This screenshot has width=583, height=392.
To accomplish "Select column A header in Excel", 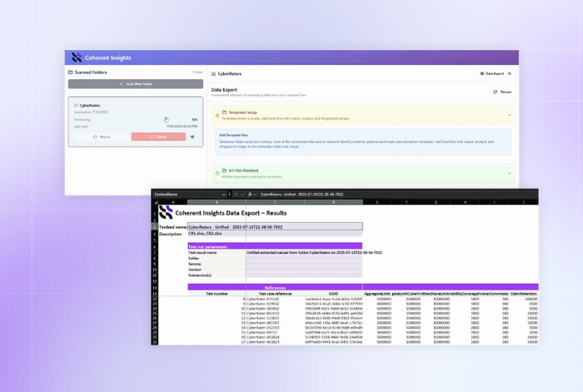I will point(173,202).
